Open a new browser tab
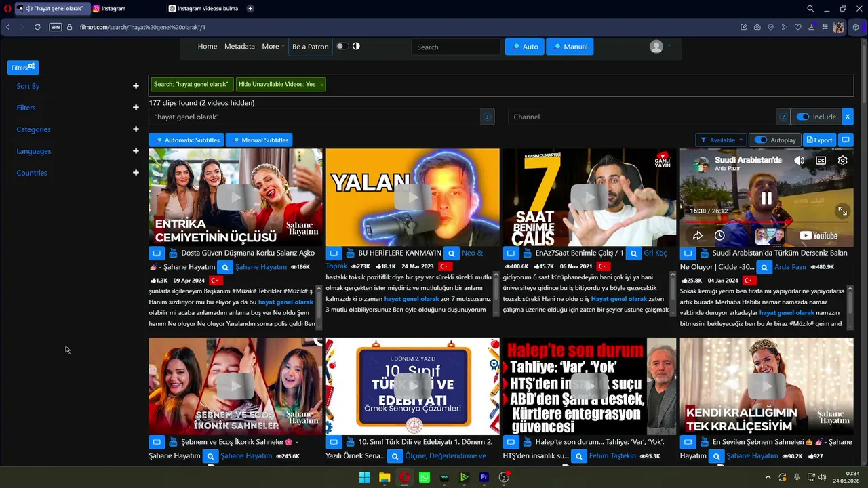This screenshot has height=488, width=868. [250, 9]
